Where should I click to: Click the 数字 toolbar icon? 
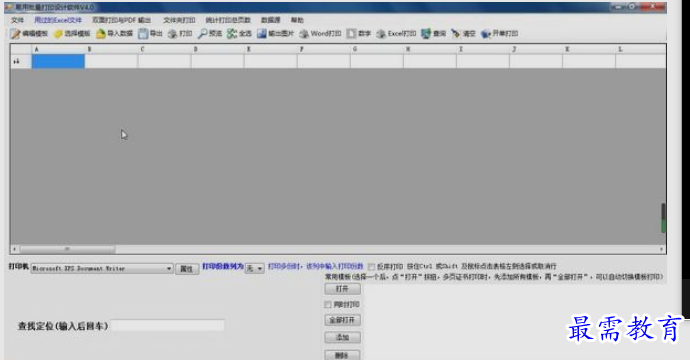(x=351, y=34)
